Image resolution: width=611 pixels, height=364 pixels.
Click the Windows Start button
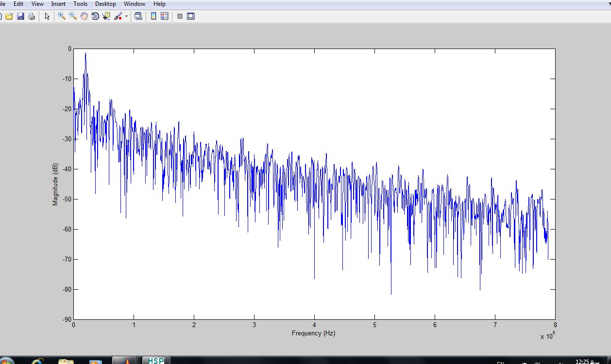click(6, 361)
